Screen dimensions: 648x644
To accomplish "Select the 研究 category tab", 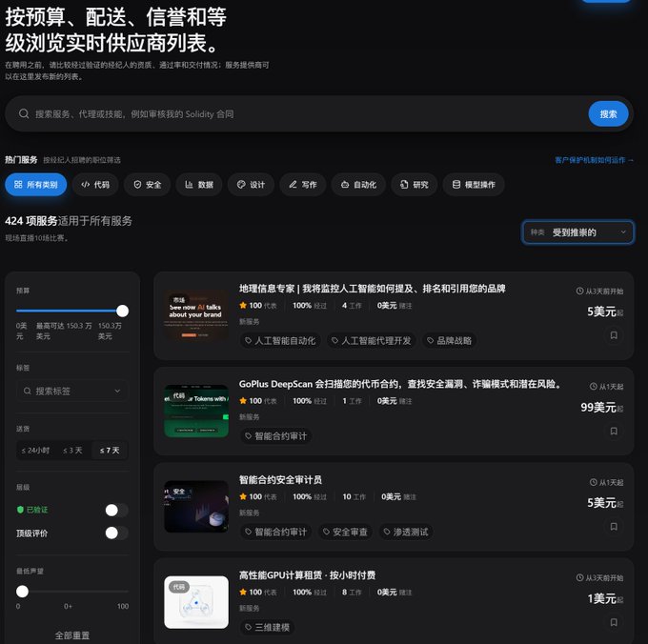I will click(x=415, y=185).
